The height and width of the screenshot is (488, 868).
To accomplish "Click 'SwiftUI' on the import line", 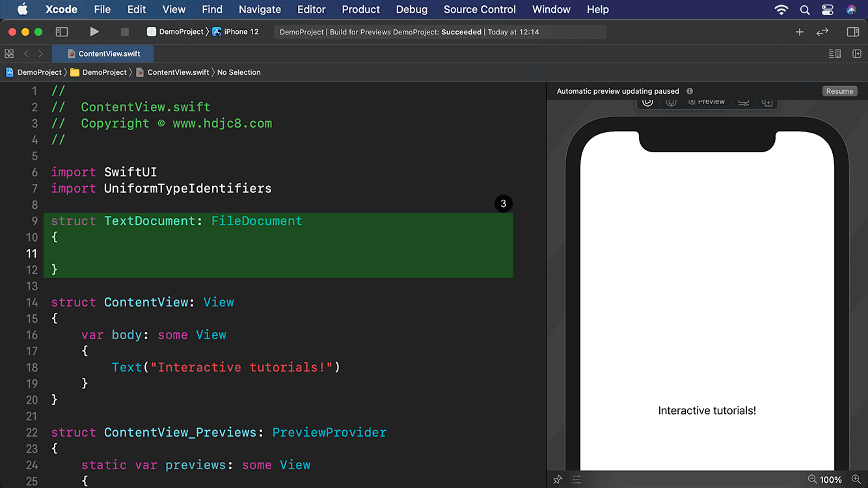I will pyautogui.click(x=131, y=172).
